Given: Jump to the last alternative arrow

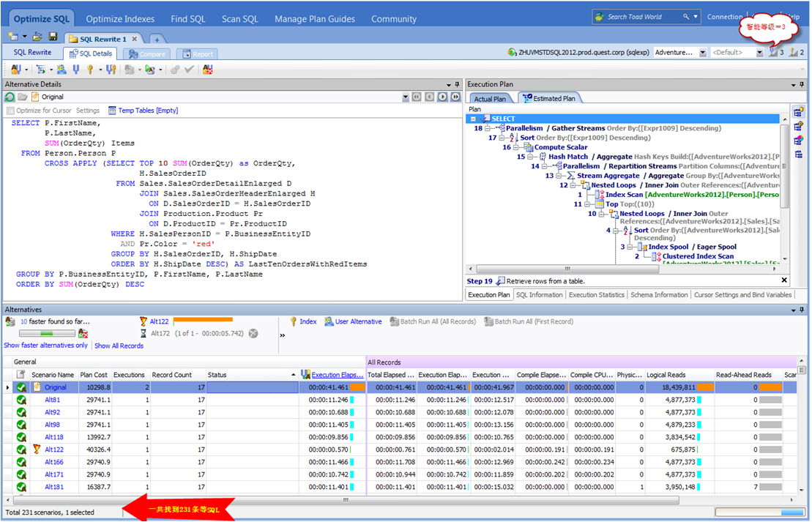Looking at the screenshot, I should [455, 97].
